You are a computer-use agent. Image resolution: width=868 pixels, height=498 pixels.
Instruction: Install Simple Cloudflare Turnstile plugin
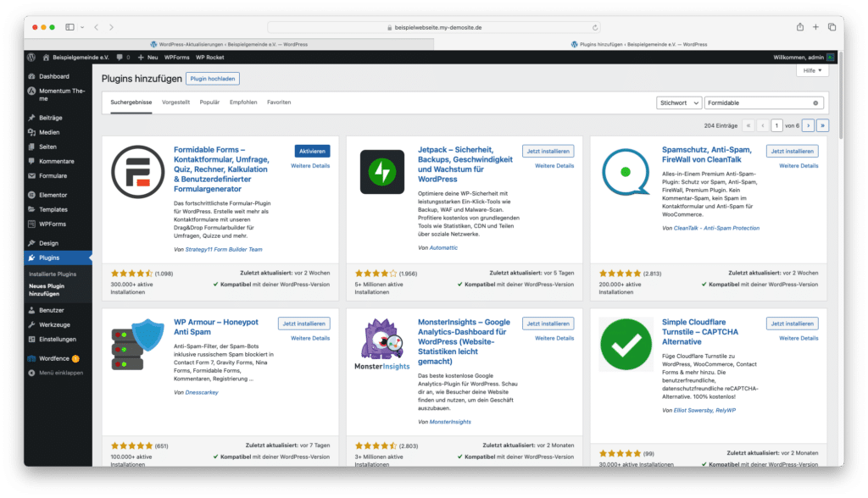tap(793, 324)
